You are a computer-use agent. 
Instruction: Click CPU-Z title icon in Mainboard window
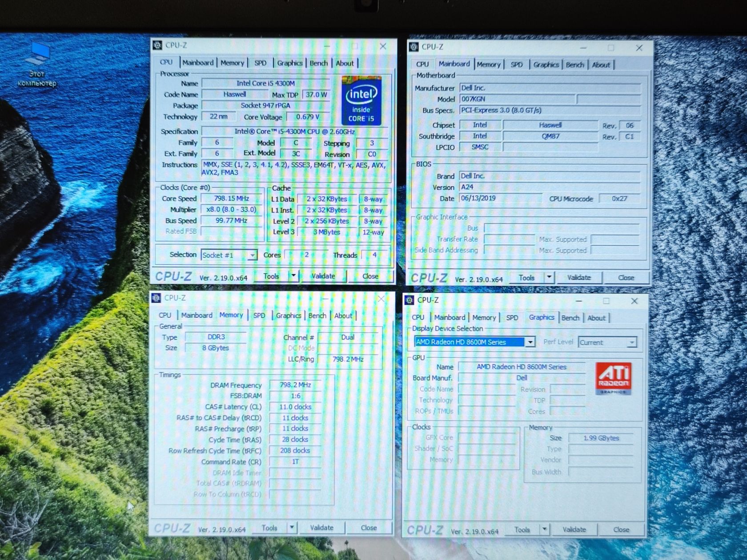click(414, 47)
